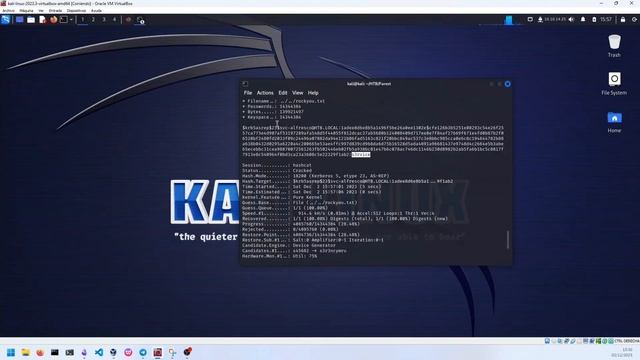Open VirtualBox Entrada menu
Image resolution: width=640 pixels, height=360 pixels.
coord(55,11)
